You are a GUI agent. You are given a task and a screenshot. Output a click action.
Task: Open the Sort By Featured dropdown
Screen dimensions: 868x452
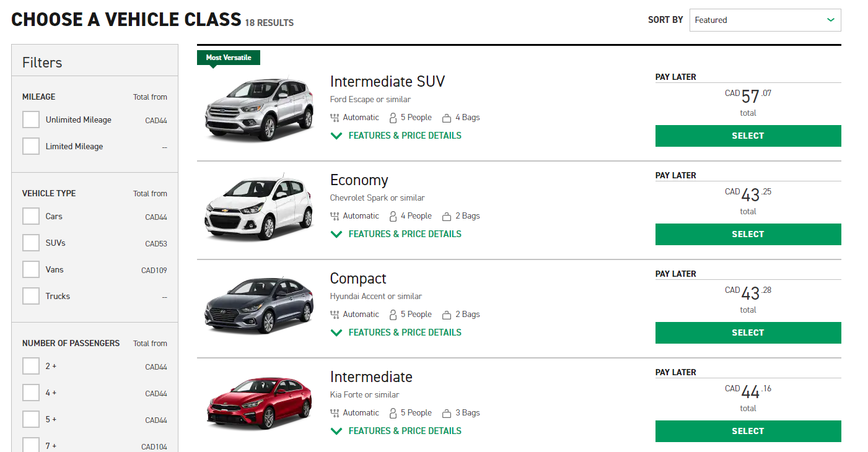[765, 20]
